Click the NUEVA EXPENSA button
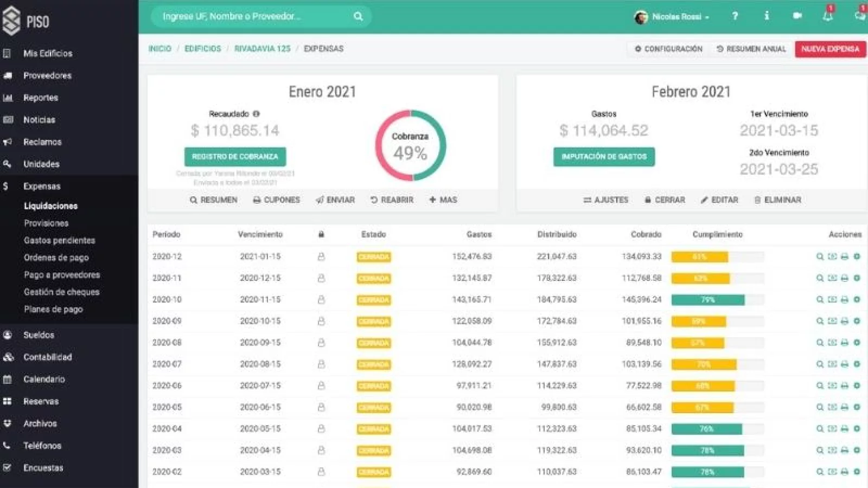The height and width of the screenshot is (488, 868). pyautogui.click(x=830, y=49)
